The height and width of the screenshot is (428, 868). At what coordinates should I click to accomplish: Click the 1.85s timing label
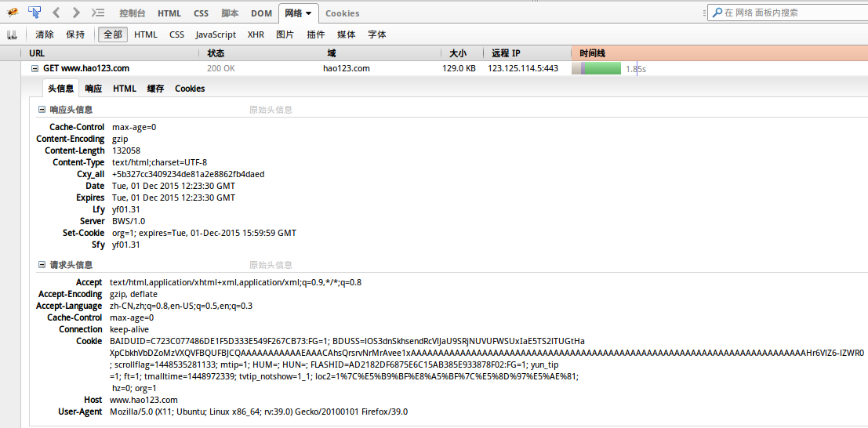(636, 69)
